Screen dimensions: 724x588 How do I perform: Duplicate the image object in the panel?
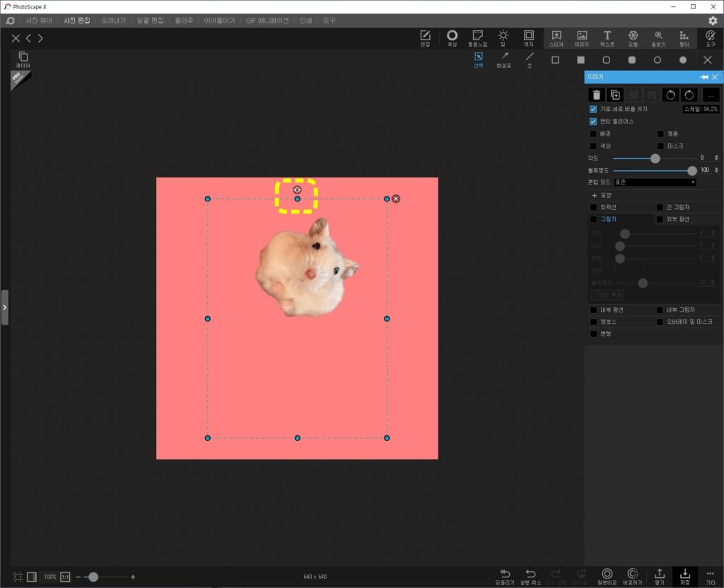pos(615,95)
